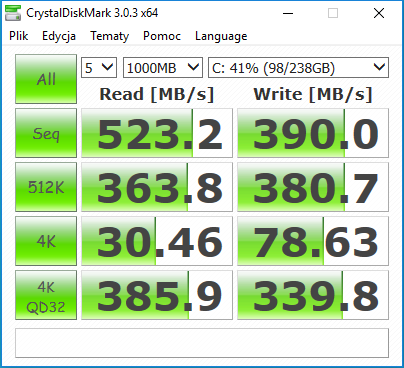Expand the 1000MB test size dropdown

coord(163,68)
